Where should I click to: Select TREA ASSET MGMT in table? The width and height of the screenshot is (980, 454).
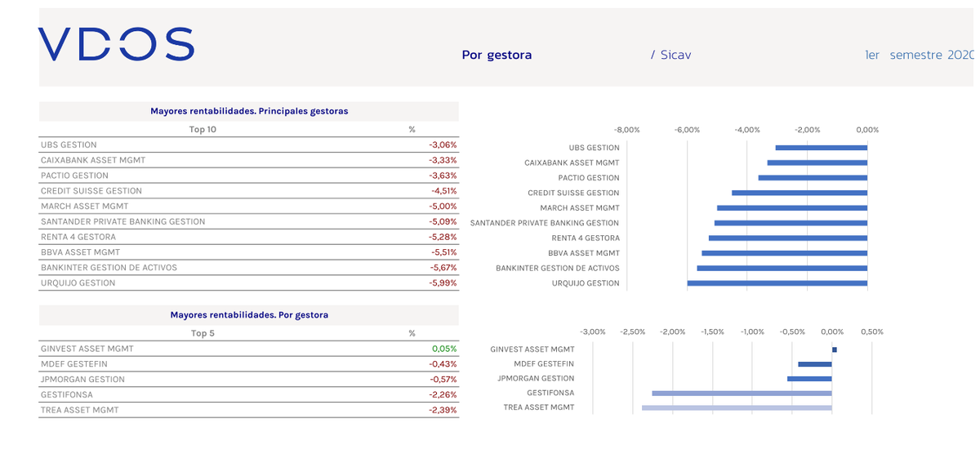click(x=80, y=410)
